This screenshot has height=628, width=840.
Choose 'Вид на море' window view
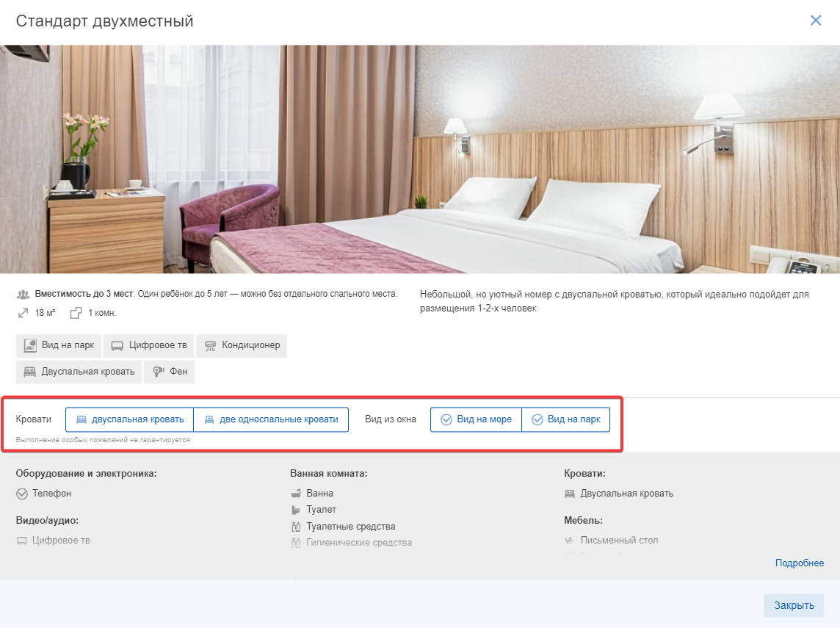click(x=477, y=419)
